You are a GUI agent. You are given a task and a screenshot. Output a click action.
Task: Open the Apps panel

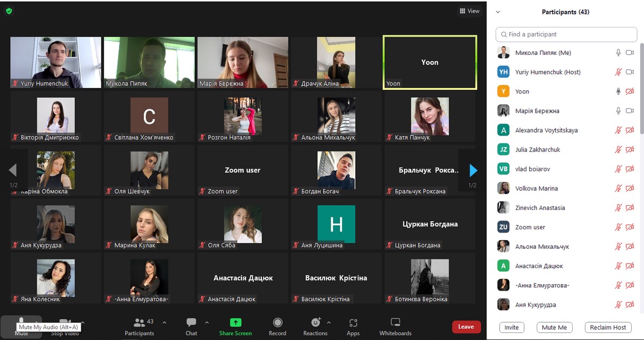pos(353,326)
